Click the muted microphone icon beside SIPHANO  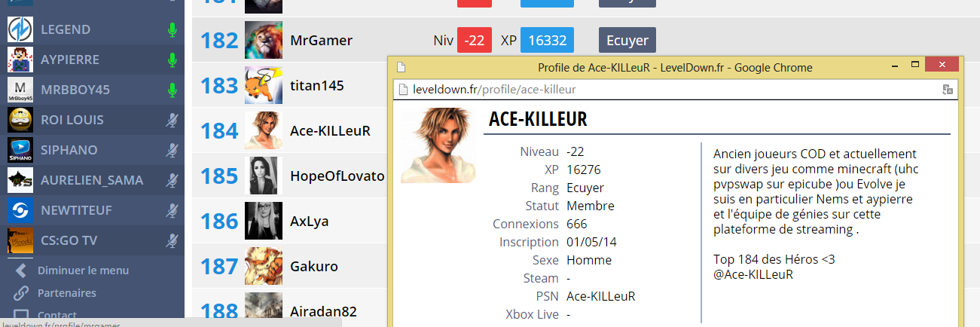tap(172, 151)
